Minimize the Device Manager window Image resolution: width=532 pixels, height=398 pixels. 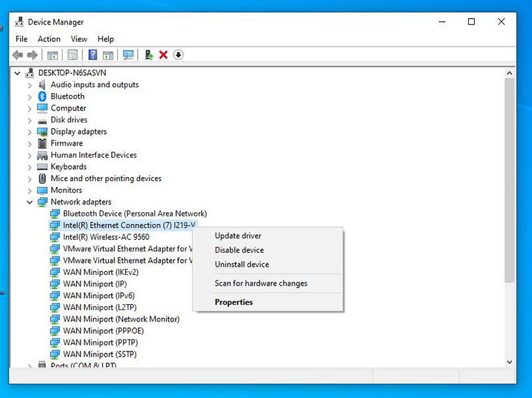pos(442,22)
